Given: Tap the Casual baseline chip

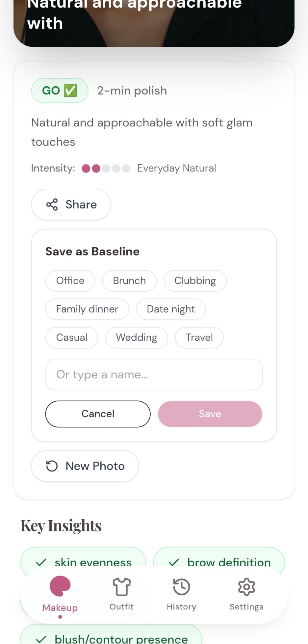Looking at the screenshot, I should click(72, 337).
